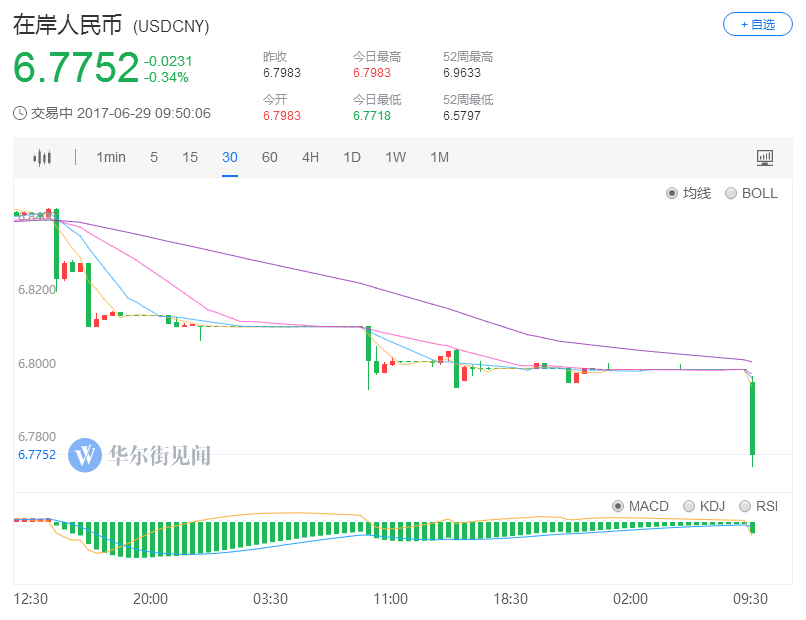Switch to the 1W weekly chart

[x=394, y=157]
